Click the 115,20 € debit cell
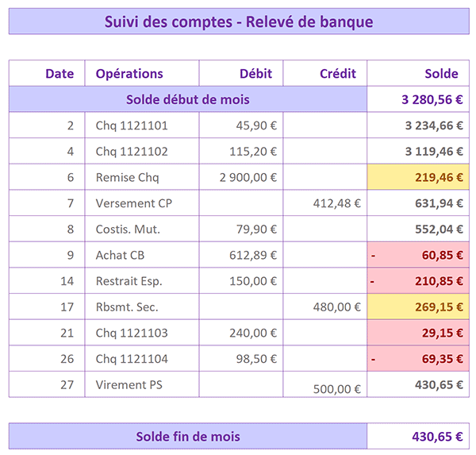476x455 pixels. [x=241, y=151]
